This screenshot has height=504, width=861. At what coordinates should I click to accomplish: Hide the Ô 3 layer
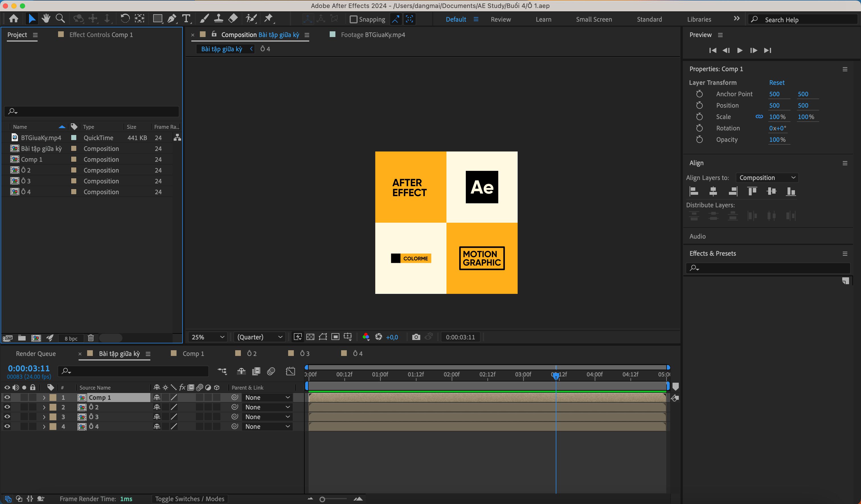(7, 417)
